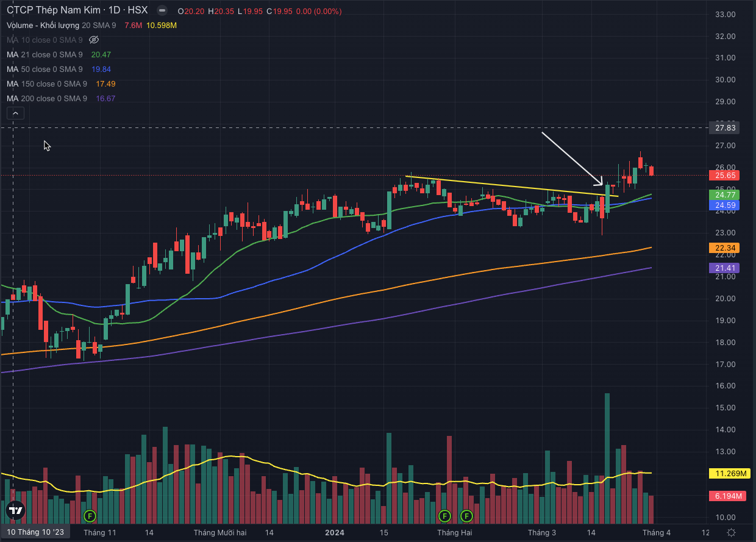
Task: Click the red volume value 7.6M
Action: click(133, 25)
